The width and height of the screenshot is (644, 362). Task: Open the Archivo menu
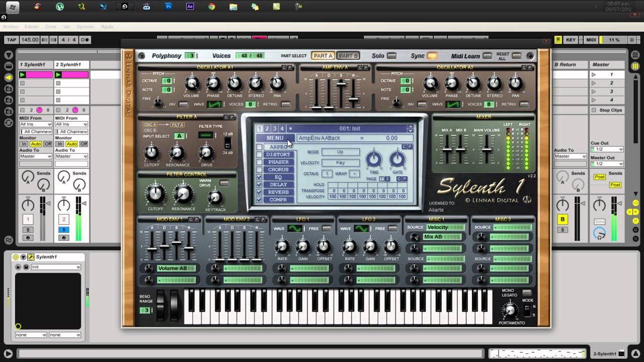tap(11, 27)
